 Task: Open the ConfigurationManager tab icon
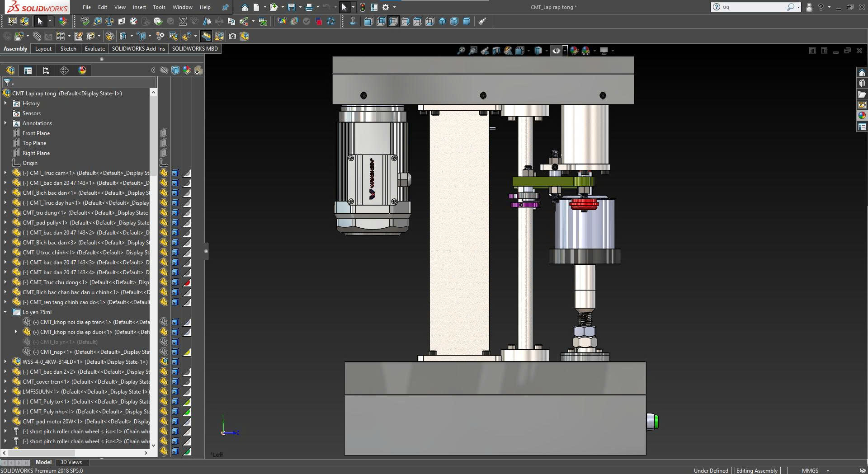pyautogui.click(x=46, y=70)
